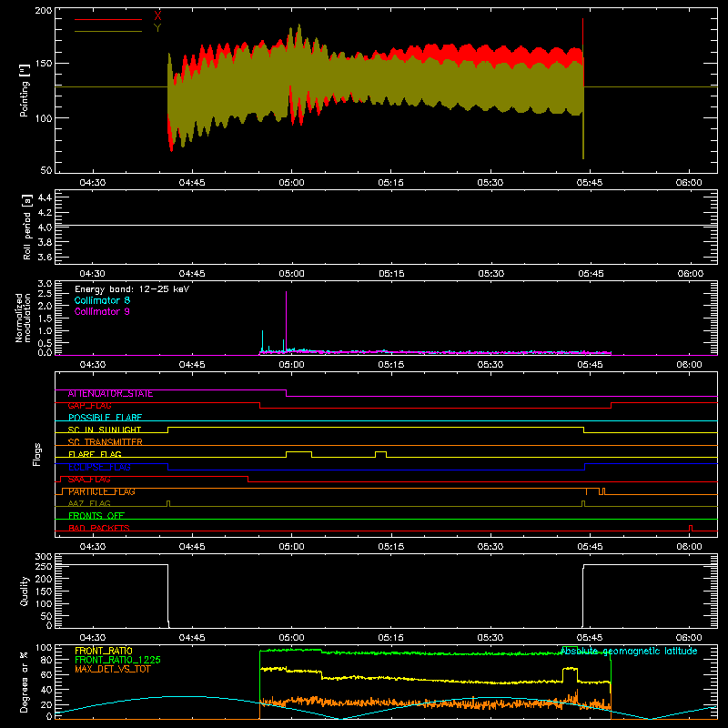Screen dimensions: 728x728
Task: Click the green FRONT_RATIO_1225 legend entry
Action: [117, 660]
